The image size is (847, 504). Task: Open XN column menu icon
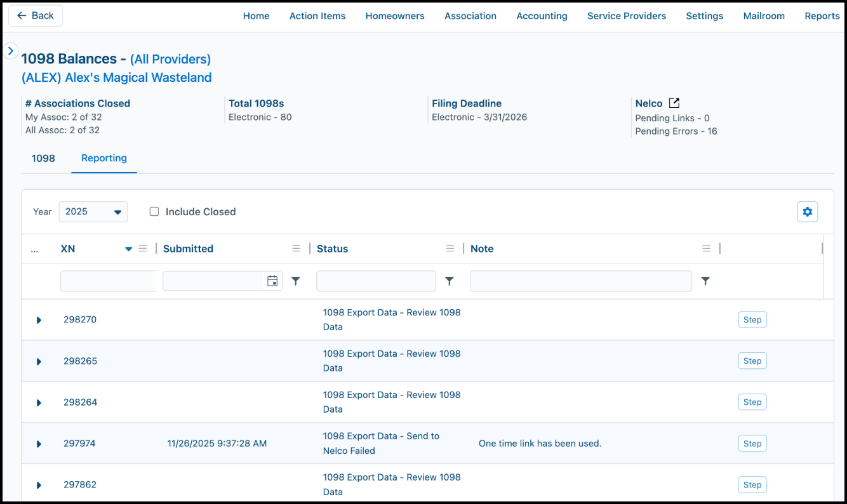tap(143, 249)
